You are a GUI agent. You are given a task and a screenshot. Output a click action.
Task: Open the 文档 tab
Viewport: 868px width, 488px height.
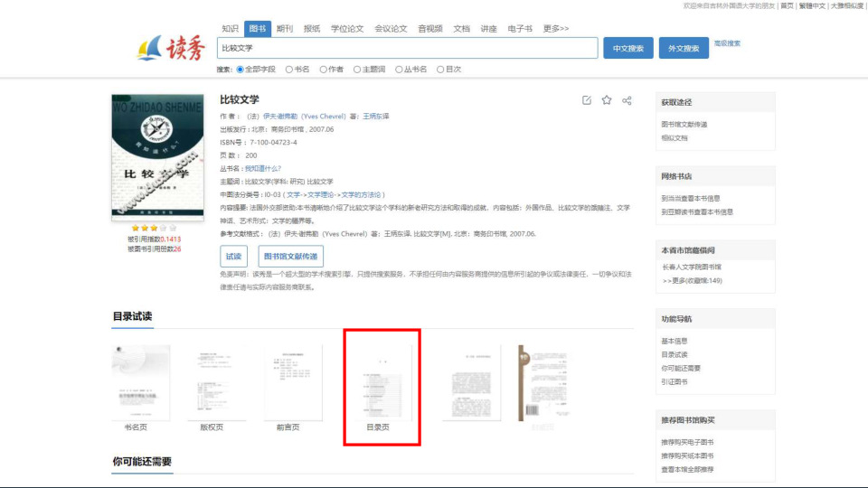click(461, 29)
